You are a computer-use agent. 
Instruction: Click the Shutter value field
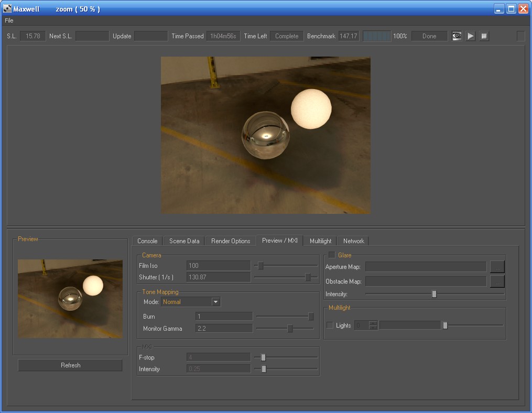coord(219,277)
